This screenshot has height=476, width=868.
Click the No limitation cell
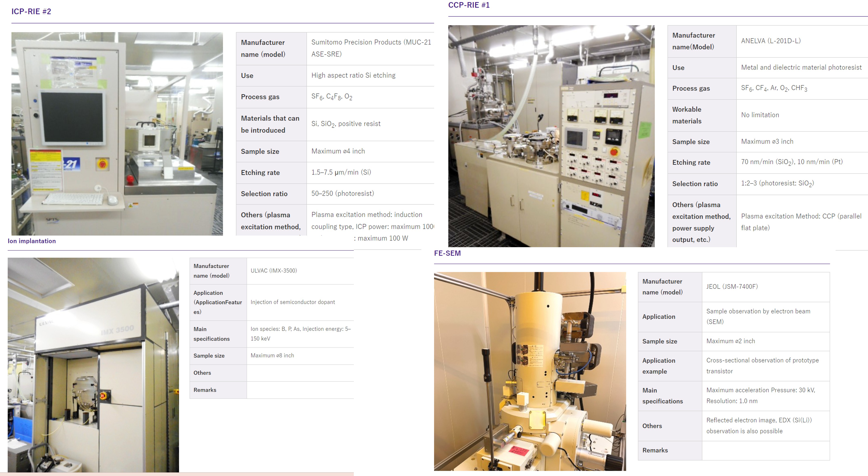(802, 115)
